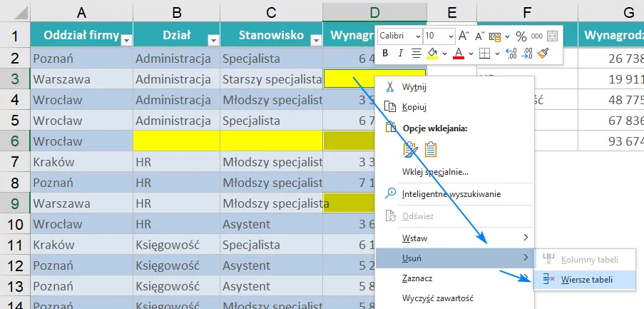
Task: Open Oddział firmy filter dropdown
Action: [x=126, y=40]
